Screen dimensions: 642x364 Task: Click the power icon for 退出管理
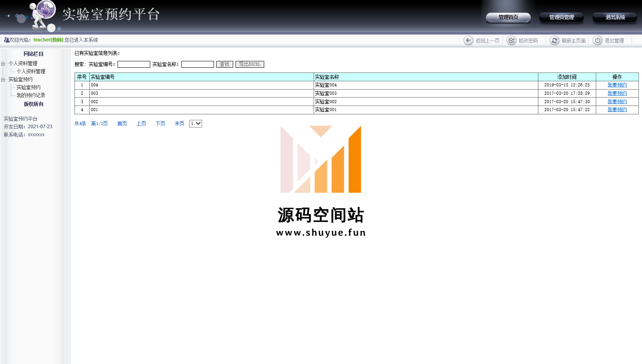pyautogui.click(x=597, y=40)
